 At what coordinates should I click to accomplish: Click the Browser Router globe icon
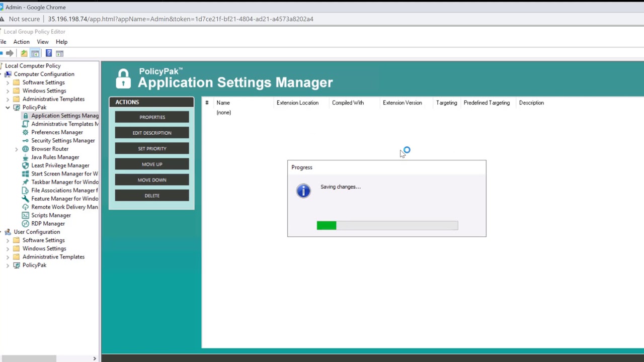(26, 149)
